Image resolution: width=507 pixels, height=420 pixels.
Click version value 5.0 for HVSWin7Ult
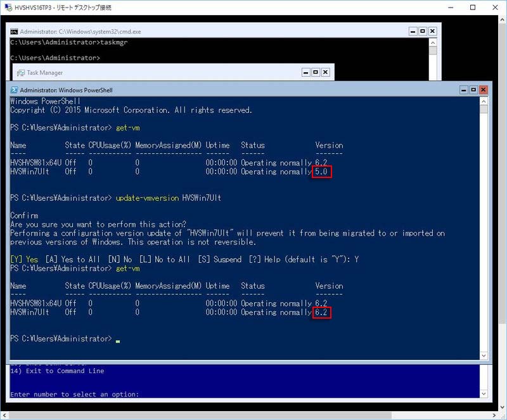pyautogui.click(x=321, y=172)
